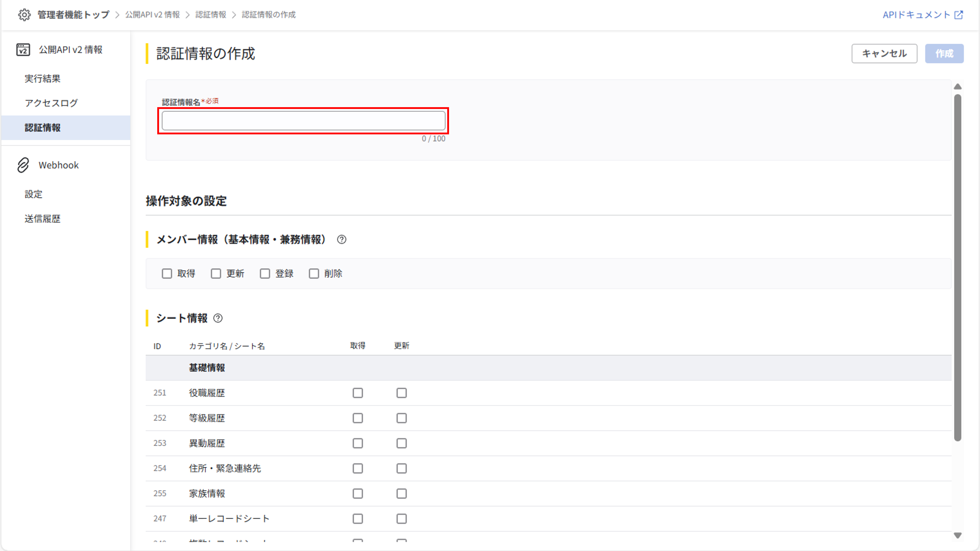Select 実行結果 in the sidebar

tap(42, 79)
